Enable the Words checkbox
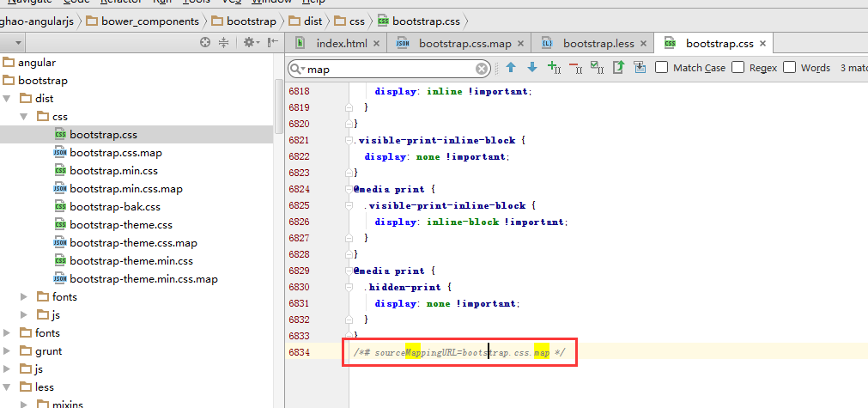 pyautogui.click(x=789, y=68)
